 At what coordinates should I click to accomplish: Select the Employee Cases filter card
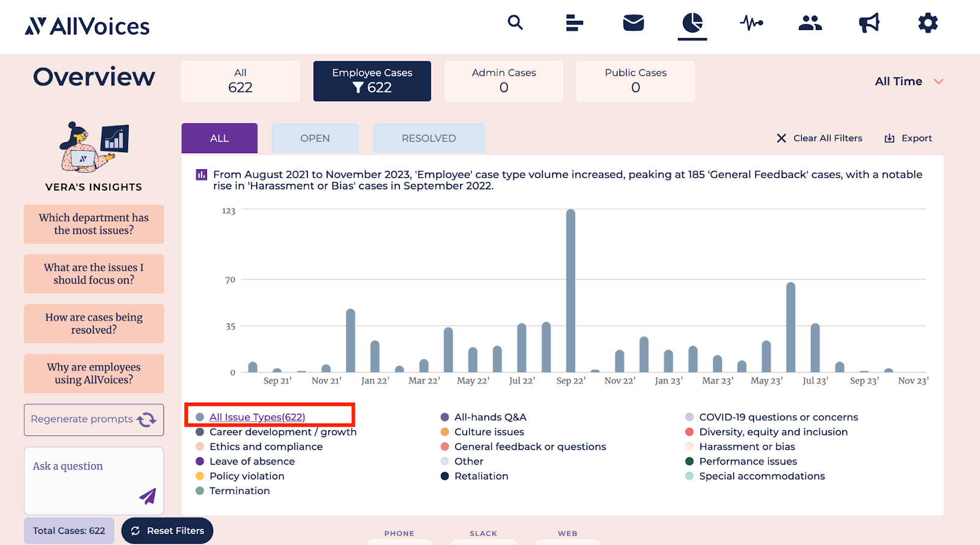(372, 81)
